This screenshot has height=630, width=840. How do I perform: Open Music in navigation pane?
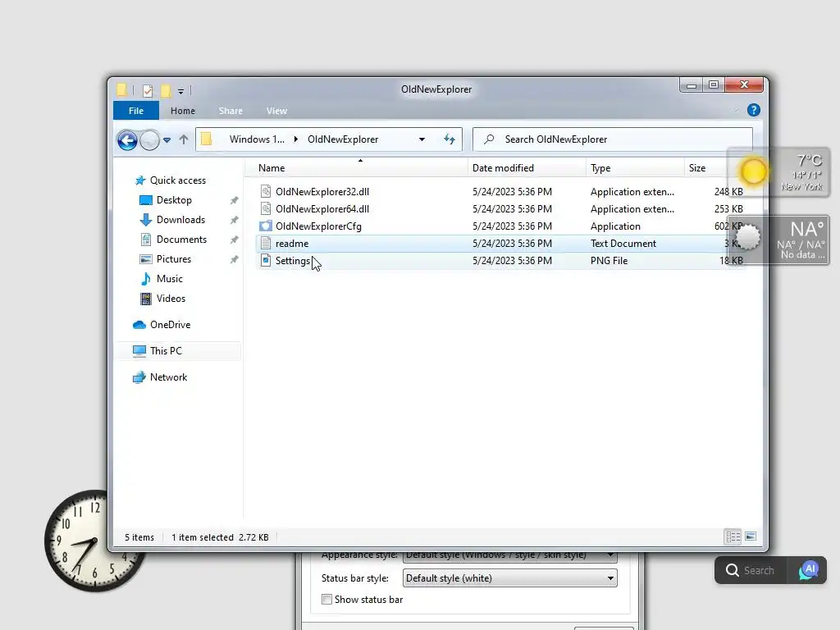(169, 279)
